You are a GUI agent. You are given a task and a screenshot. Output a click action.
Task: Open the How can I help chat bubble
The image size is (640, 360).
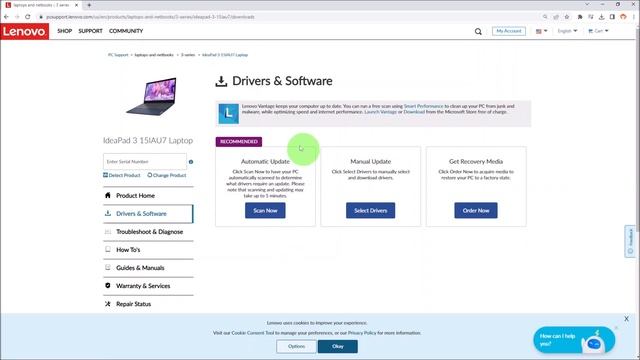pyautogui.click(x=574, y=340)
